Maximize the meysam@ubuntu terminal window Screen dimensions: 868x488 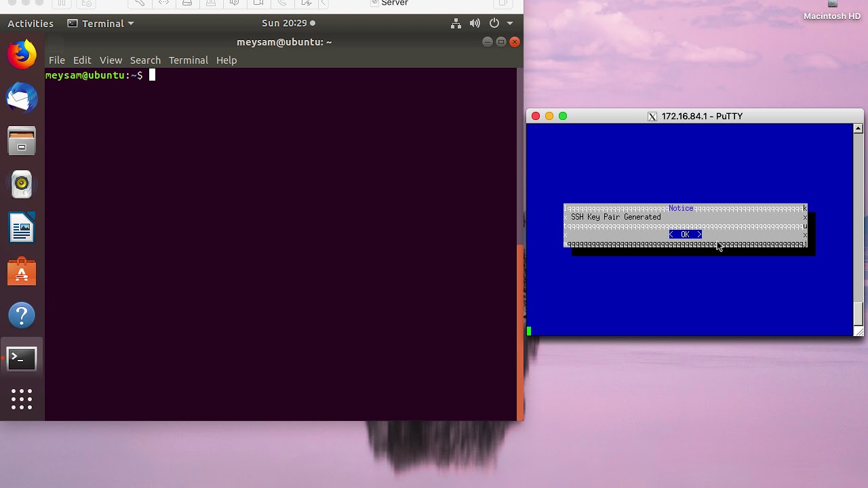point(501,42)
